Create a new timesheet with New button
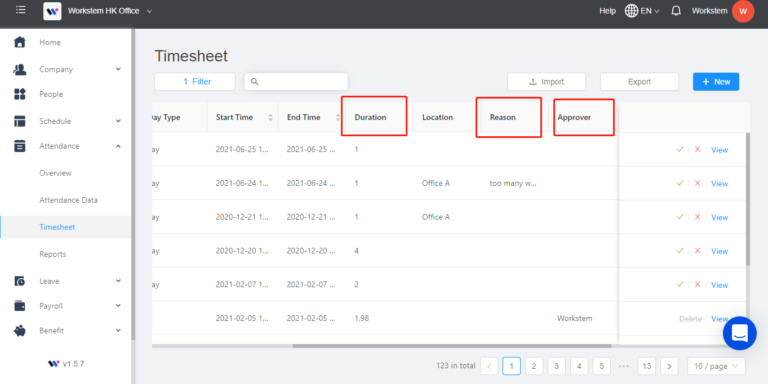Image resolution: width=768 pixels, height=384 pixels. tap(716, 82)
